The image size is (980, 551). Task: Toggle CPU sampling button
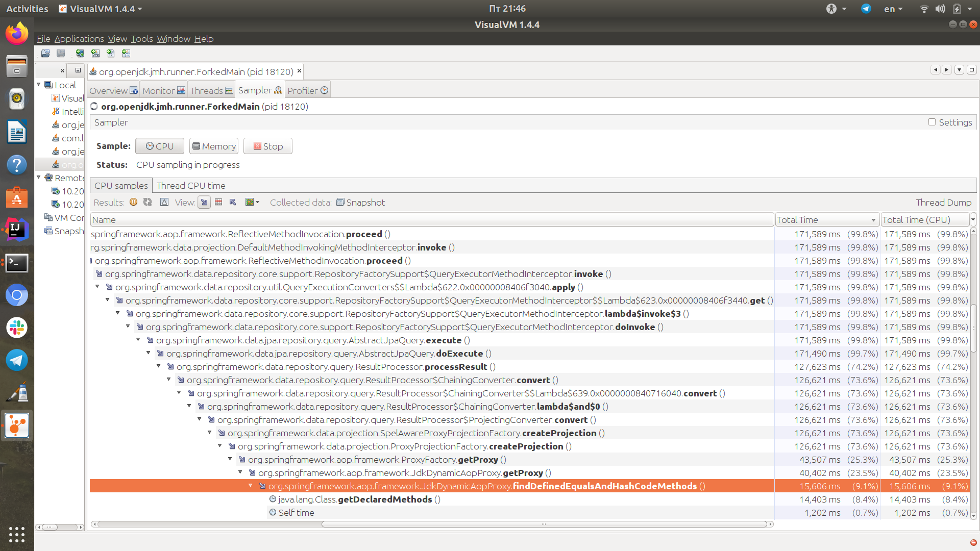[x=159, y=146]
